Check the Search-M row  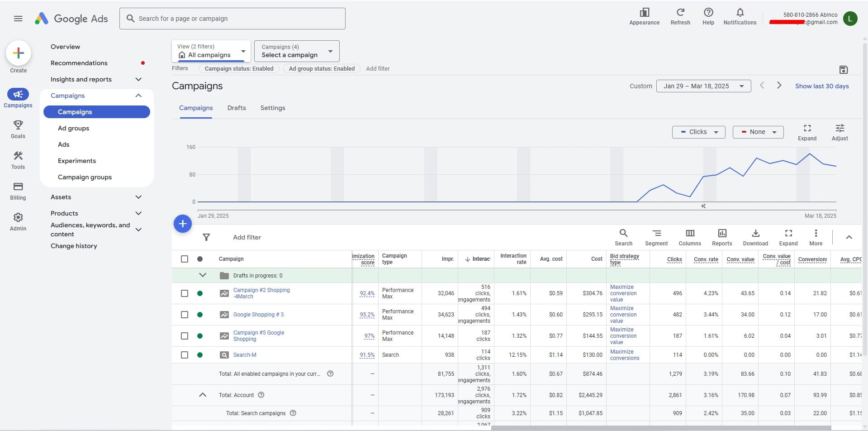tap(185, 355)
